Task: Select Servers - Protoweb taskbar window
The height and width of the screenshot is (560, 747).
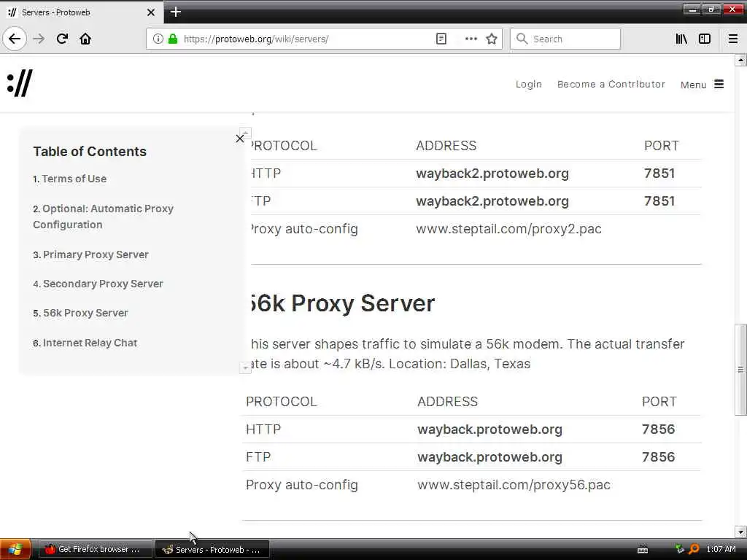Action: 212,550
